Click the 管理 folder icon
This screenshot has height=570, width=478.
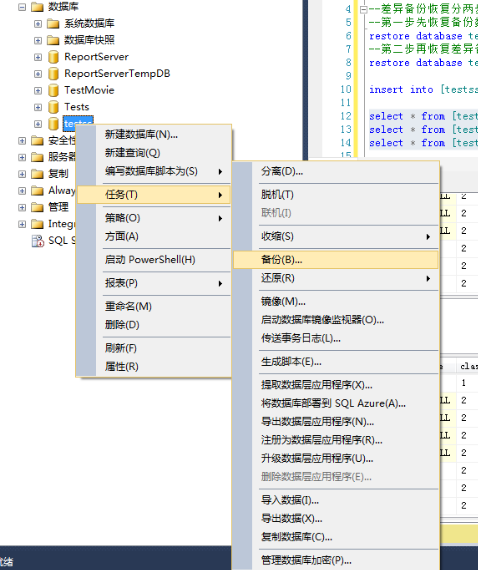tap(37, 208)
